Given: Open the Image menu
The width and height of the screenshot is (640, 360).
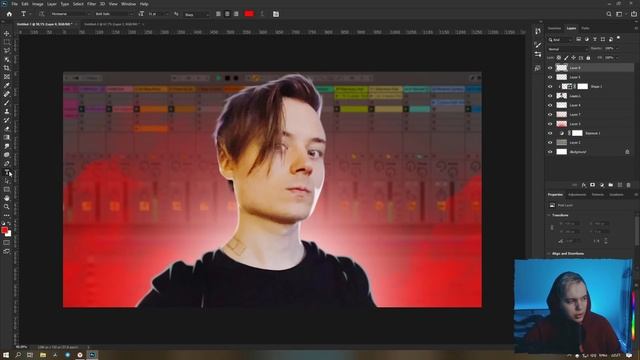Looking at the screenshot, I should 38,4.
